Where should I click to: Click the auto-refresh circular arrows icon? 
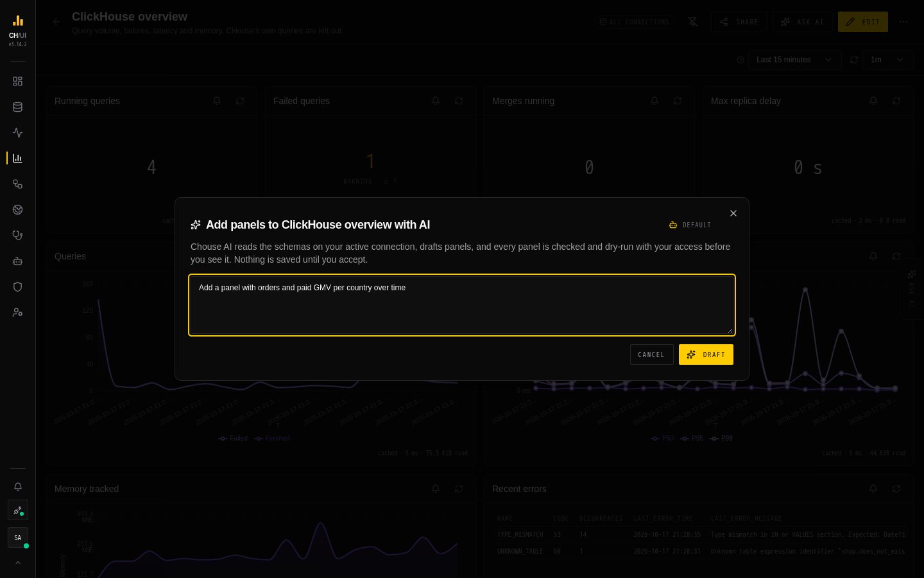[x=854, y=60]
